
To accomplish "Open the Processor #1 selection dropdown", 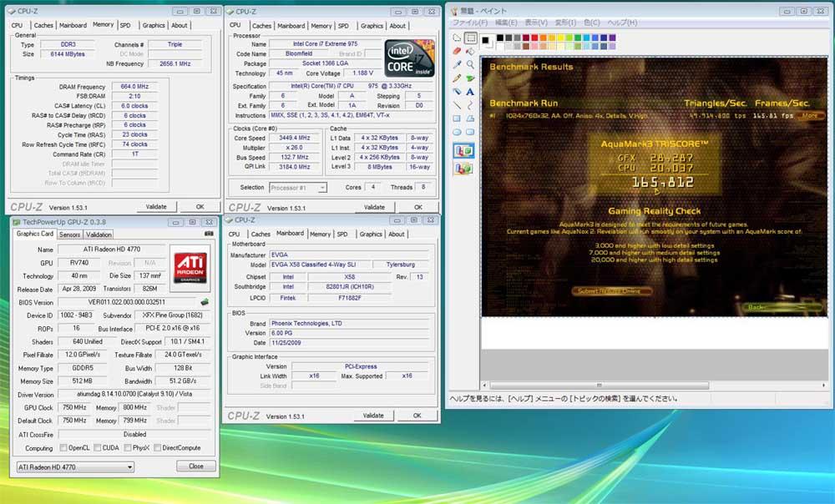I will tap(298, 188).
